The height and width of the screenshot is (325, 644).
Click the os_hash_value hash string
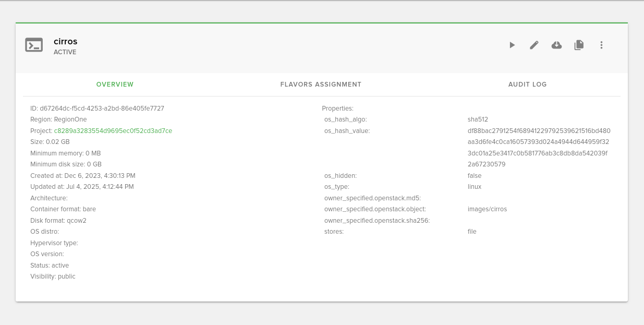(x=539, y=148)
